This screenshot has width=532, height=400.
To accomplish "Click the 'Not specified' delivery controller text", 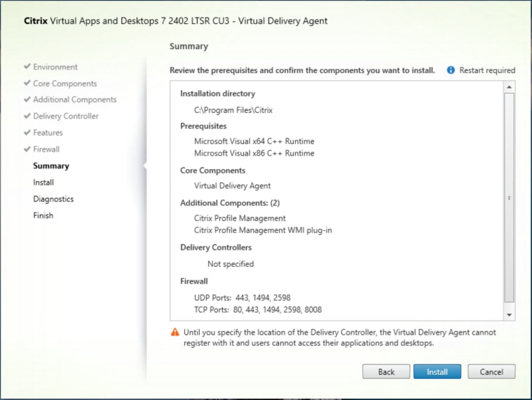I will 231,264.
